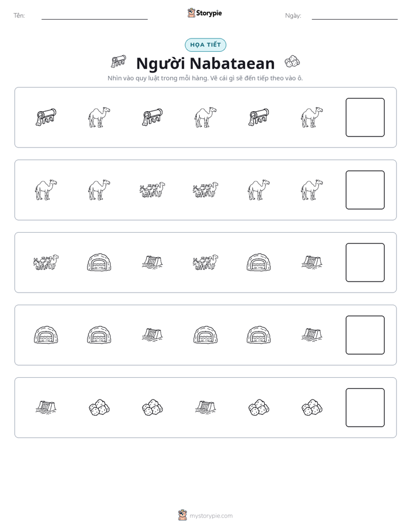Click the empty answer box in row two
This screenshot has width=411, height=532.
(x=365, y=190)
